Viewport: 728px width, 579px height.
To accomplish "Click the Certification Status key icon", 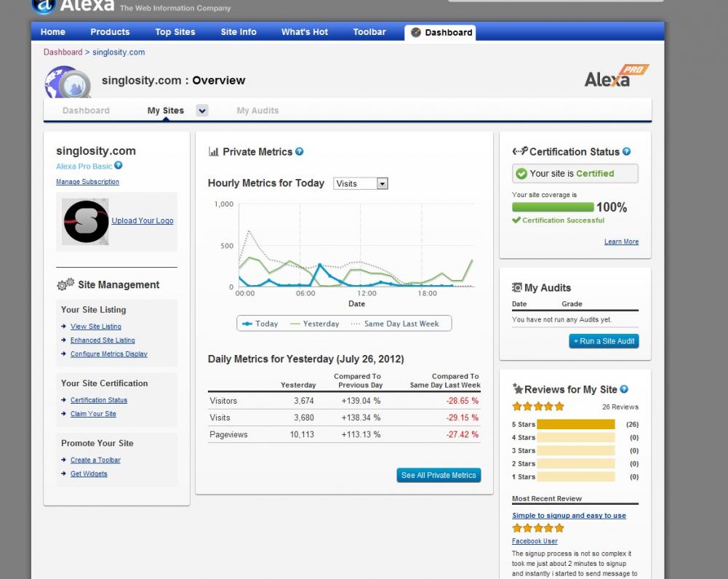I will tap(520, 151).
